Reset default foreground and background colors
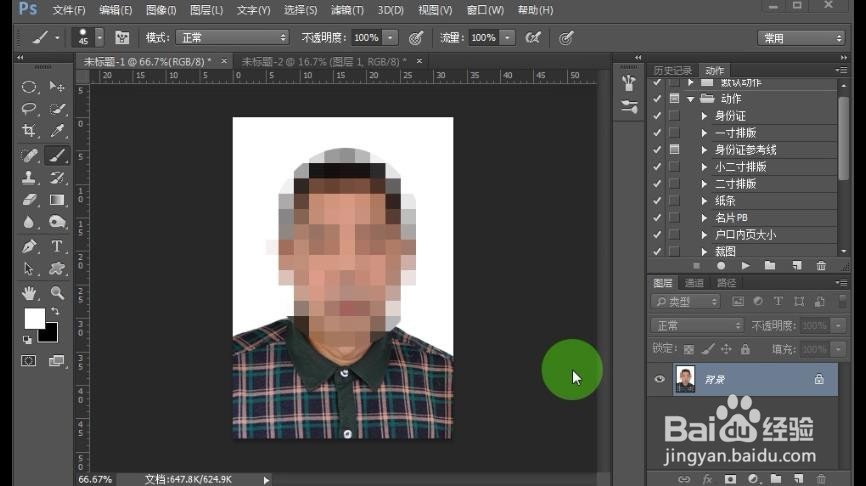This screenshot has height=486, width=866. pyautogui.click(x=27, y=340)
